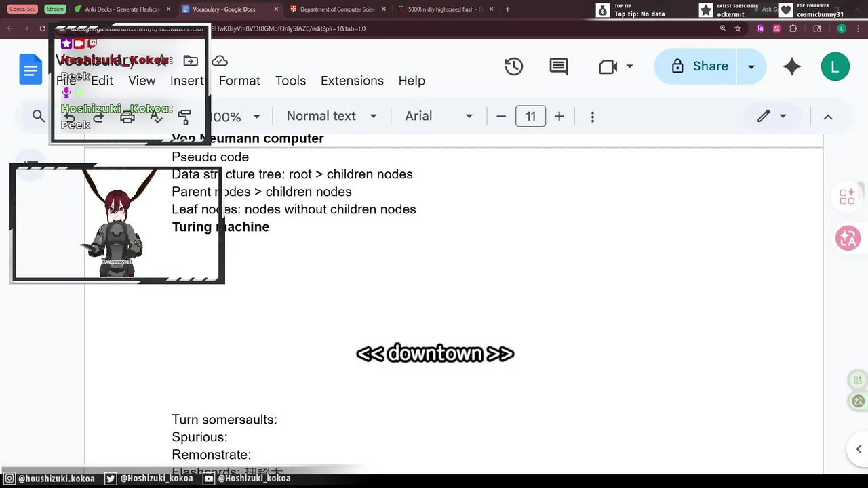Viewport: 868px width, 488px height.
Task: Open Google Docs home via blue document icon
Action: pyautogui.click(x=31, y=69)
